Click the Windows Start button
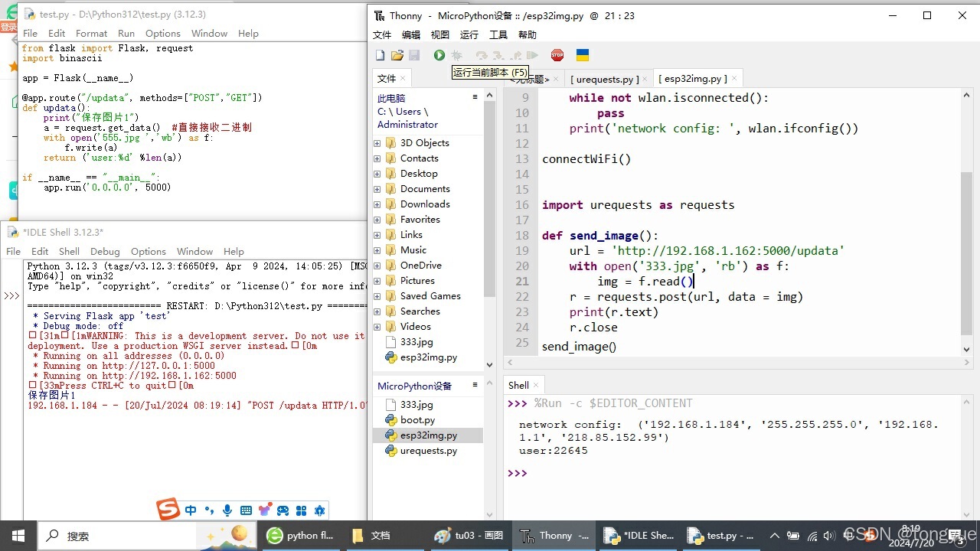This screenshot has height=551, width=980. click(18, 536)
